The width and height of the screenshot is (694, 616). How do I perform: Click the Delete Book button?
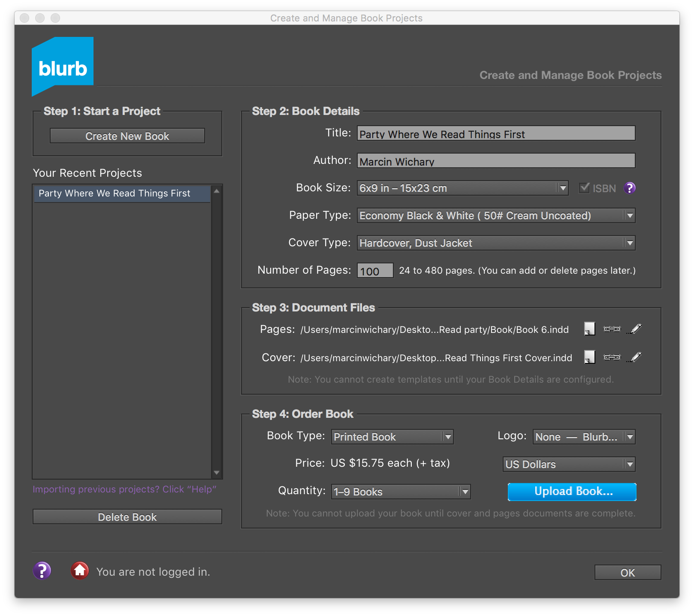(127, 517)
